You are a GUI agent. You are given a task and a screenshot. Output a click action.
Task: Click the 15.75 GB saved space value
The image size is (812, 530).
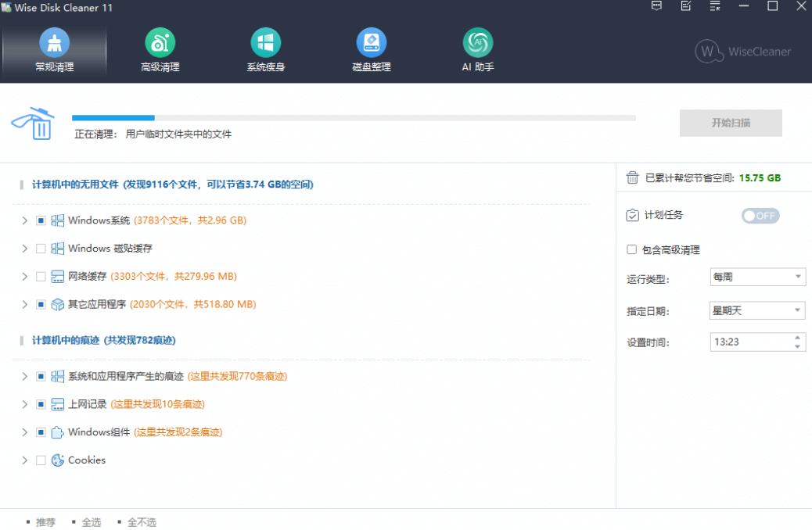pos(760,178)
